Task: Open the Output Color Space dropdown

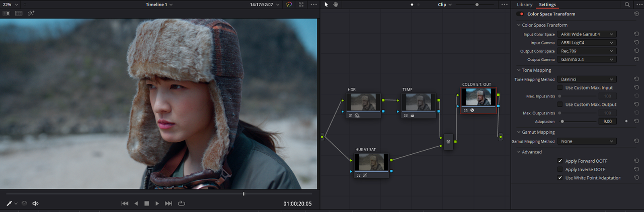Action: (587, 51)
